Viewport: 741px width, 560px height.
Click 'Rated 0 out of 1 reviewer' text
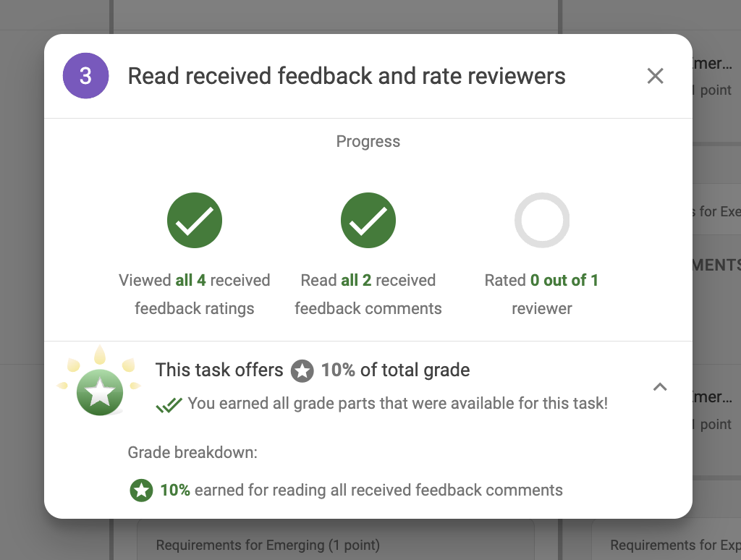tap(541, 294)
